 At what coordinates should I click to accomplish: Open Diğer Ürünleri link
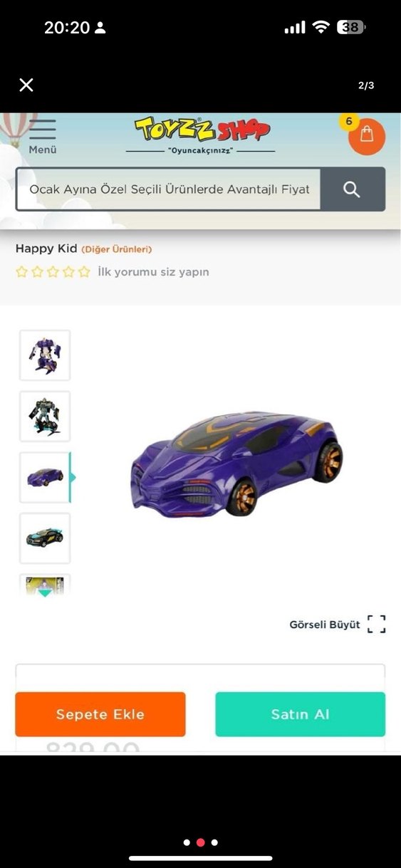point(116,249)
